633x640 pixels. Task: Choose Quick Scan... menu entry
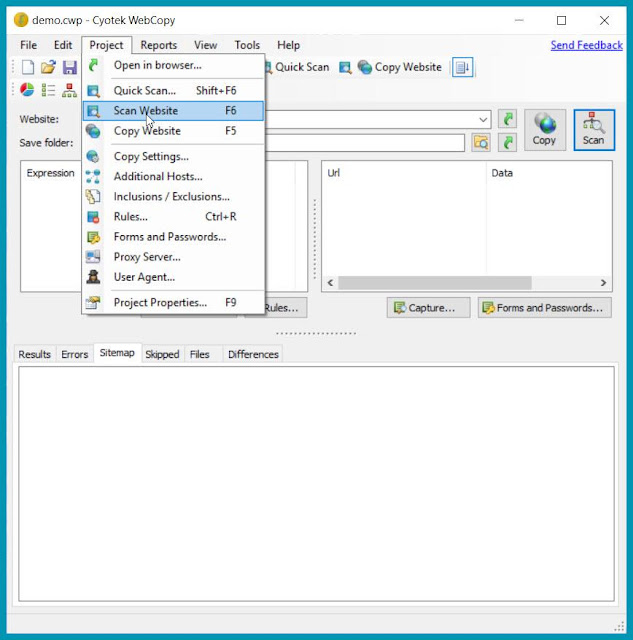pyautogui.click(x=173, y=91)
